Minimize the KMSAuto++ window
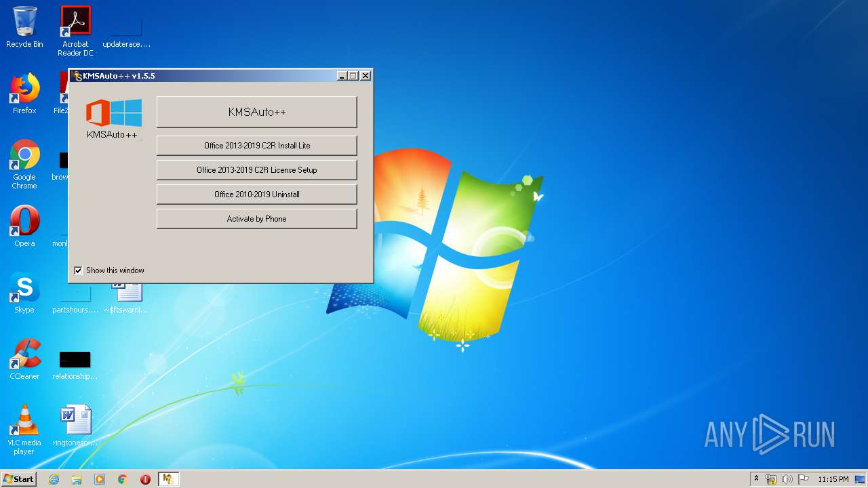Image resolution: width=868 pixels, height=488 pixels. (342, 76)
